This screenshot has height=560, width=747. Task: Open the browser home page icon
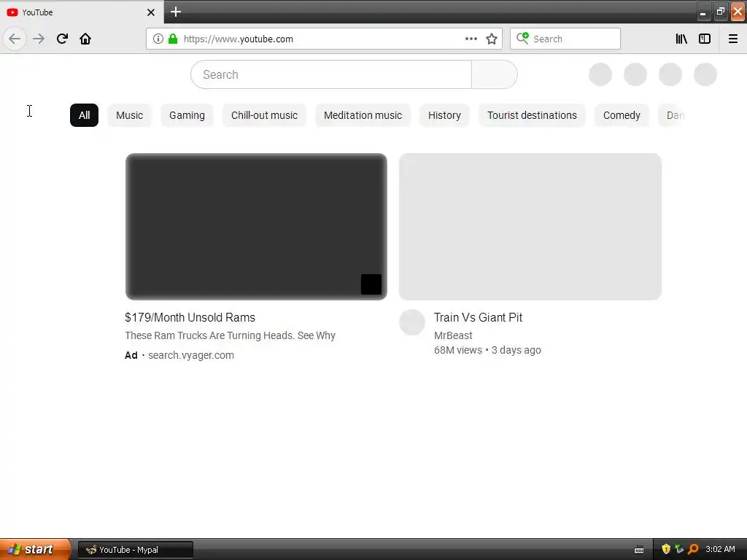(x=85, y=39)
